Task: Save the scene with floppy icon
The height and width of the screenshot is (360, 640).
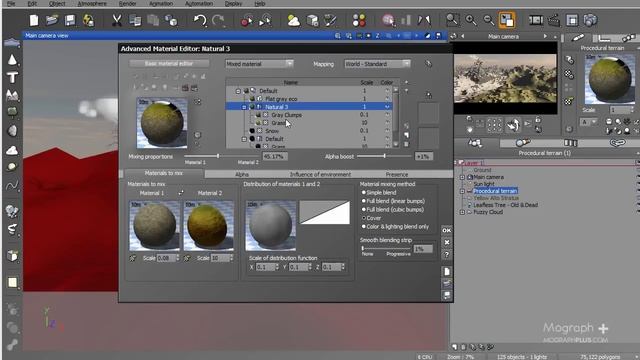Action: click(x=70, y=20)
